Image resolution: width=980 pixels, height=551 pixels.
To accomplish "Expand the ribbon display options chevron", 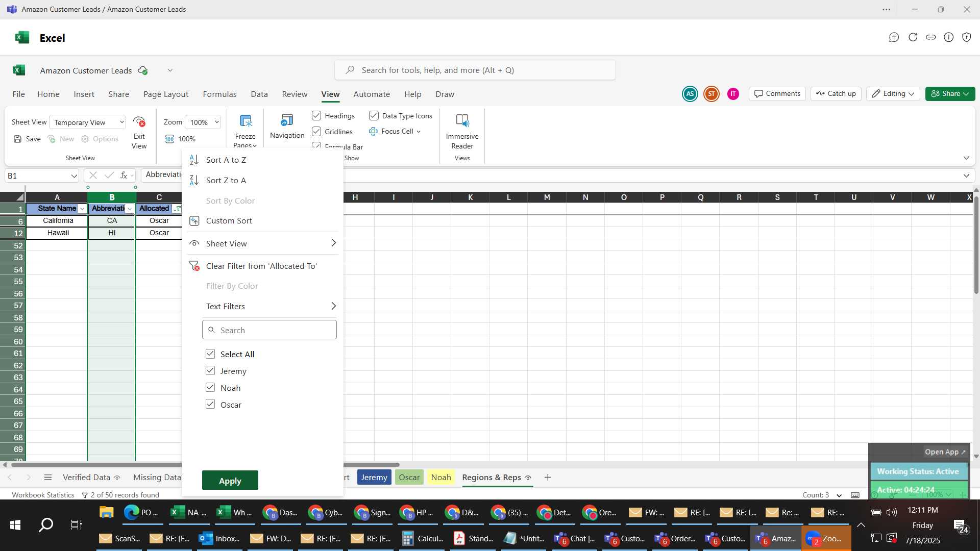I will pos(966,158).
